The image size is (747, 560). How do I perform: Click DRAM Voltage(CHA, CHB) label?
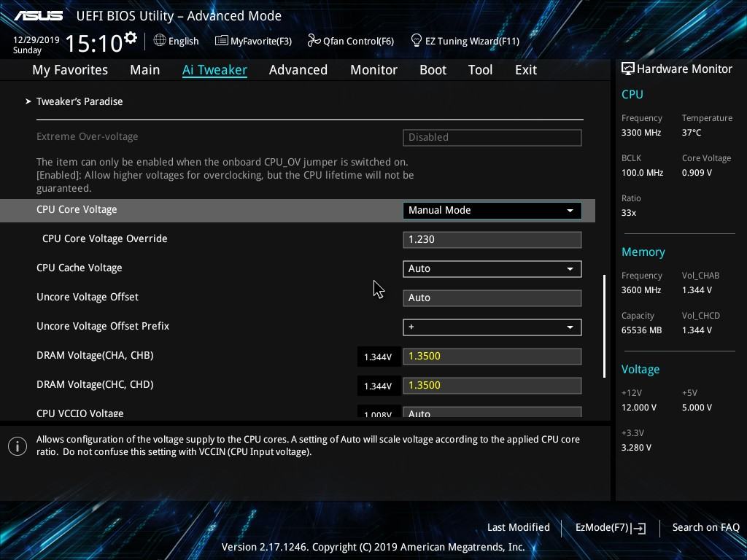95,355
